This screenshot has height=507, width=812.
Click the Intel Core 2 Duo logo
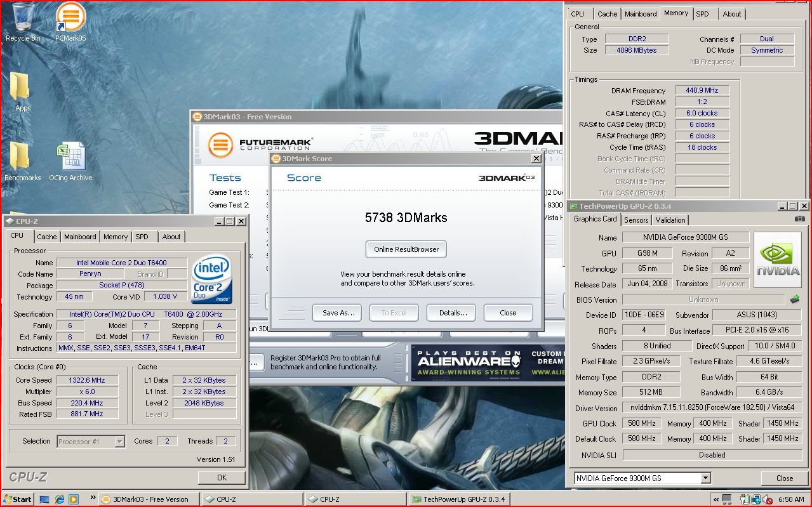(212, 279)
